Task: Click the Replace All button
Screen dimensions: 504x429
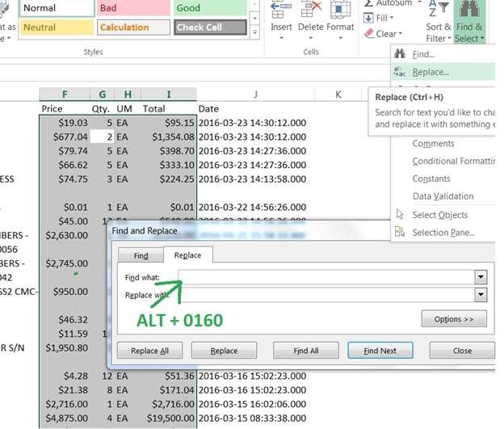Action: click(x=149, y=351)
